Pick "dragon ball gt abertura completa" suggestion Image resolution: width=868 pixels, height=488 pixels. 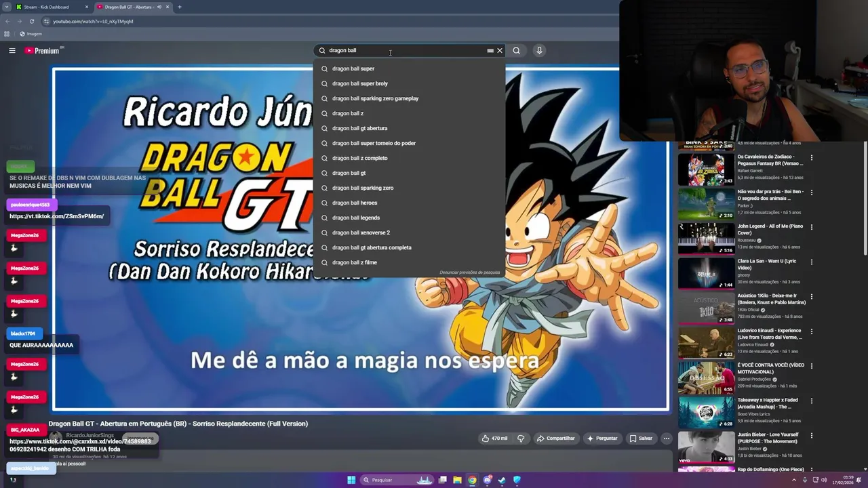tap(409, 247)
